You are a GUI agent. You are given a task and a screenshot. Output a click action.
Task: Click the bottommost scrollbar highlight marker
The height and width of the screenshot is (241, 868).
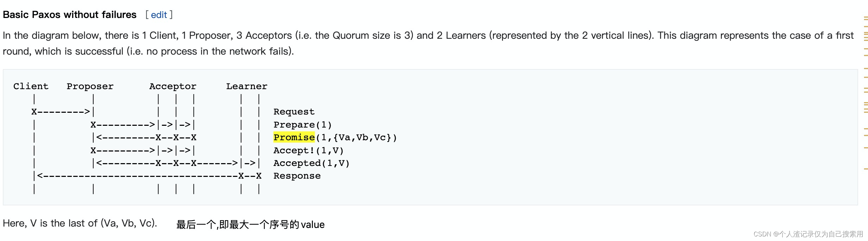pyautogui.click(x=866, y=169)
